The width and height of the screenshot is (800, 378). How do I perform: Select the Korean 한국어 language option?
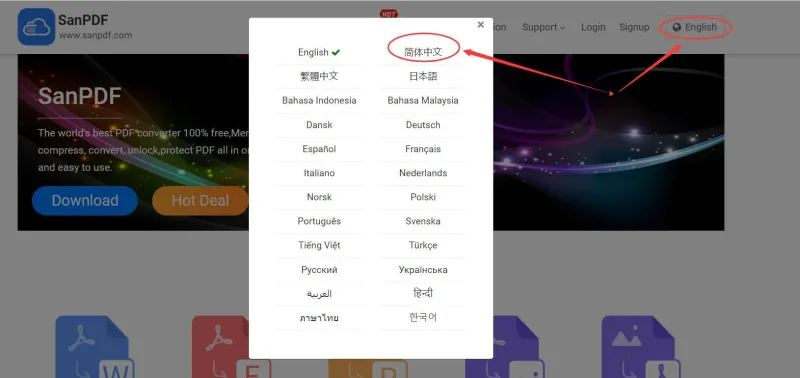coord(423,318)
